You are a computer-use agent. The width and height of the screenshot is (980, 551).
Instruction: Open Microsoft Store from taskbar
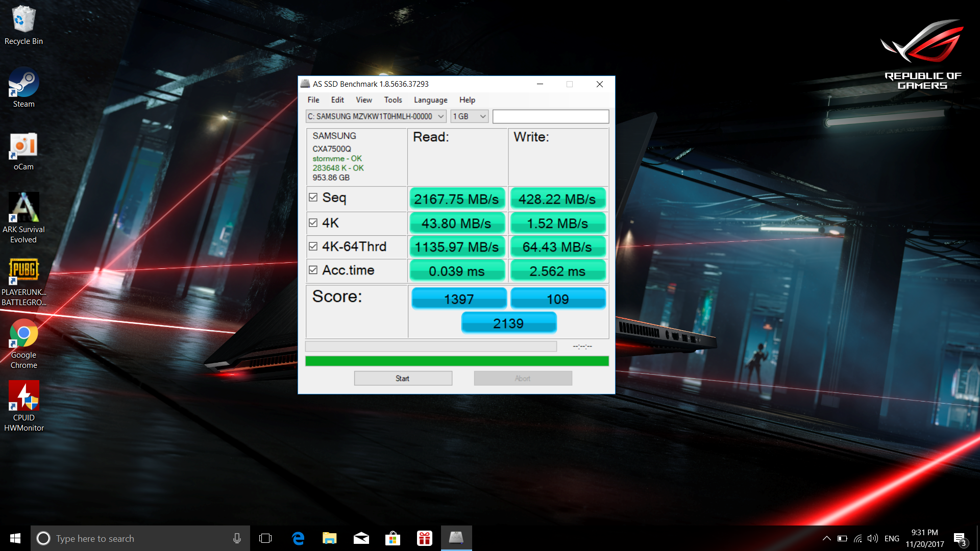click(x=393, y=538)
